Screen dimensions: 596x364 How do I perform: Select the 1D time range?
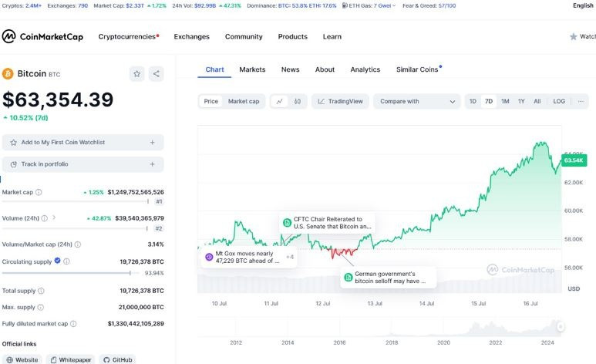(473, 101)
